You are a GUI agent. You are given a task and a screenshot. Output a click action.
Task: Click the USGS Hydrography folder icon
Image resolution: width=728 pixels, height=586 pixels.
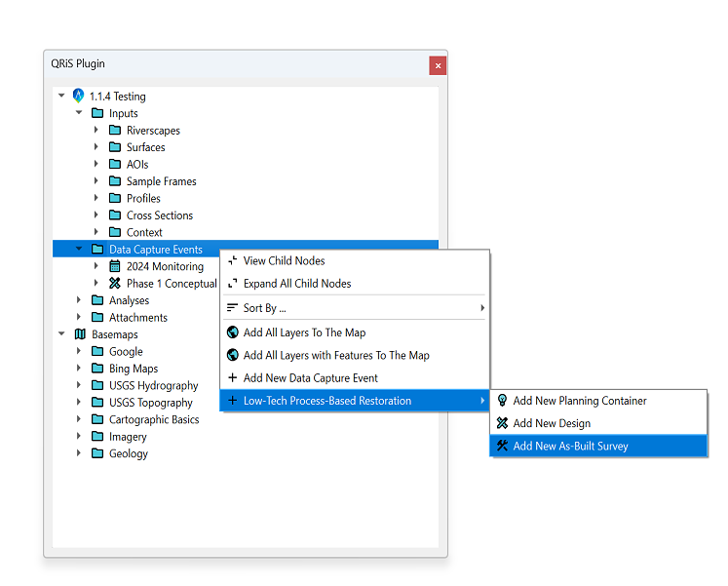coord(97,385)
